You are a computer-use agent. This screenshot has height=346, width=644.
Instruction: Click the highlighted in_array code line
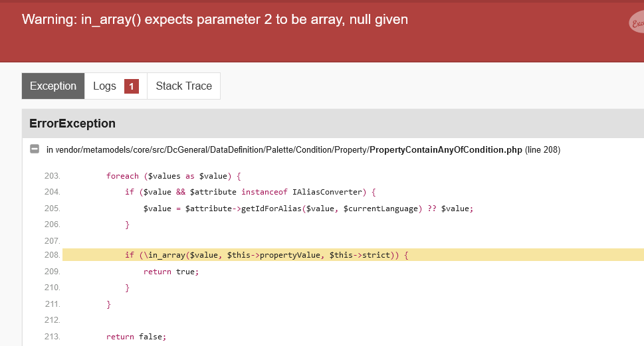[266, 255]
